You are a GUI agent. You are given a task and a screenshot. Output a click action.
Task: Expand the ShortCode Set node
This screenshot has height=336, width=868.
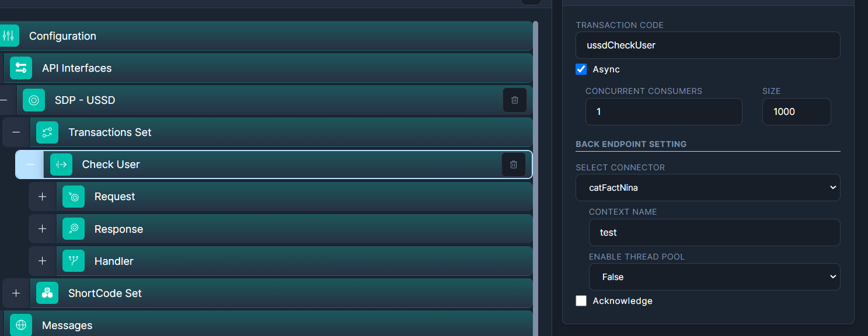[x=16, y=293]
